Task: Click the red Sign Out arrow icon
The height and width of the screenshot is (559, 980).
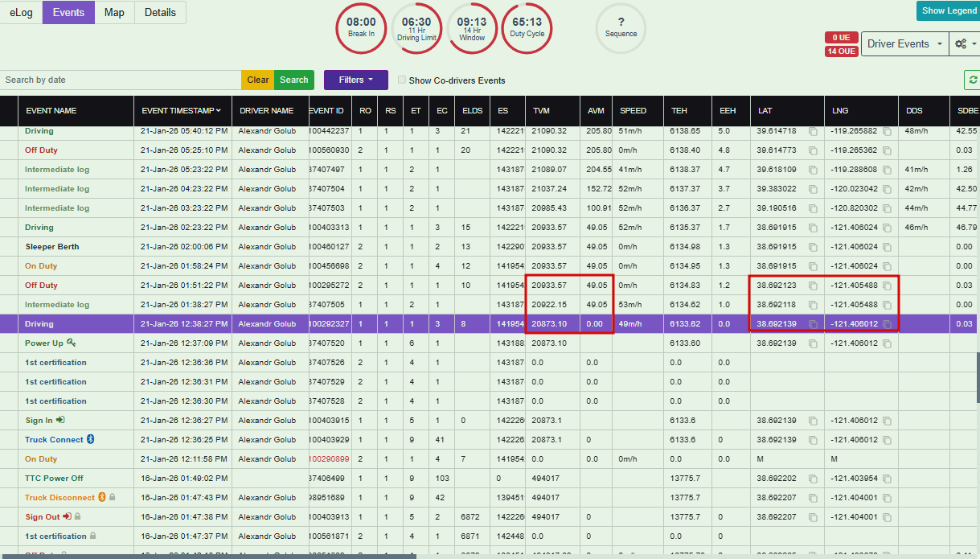Action: [x=68, y=516]
